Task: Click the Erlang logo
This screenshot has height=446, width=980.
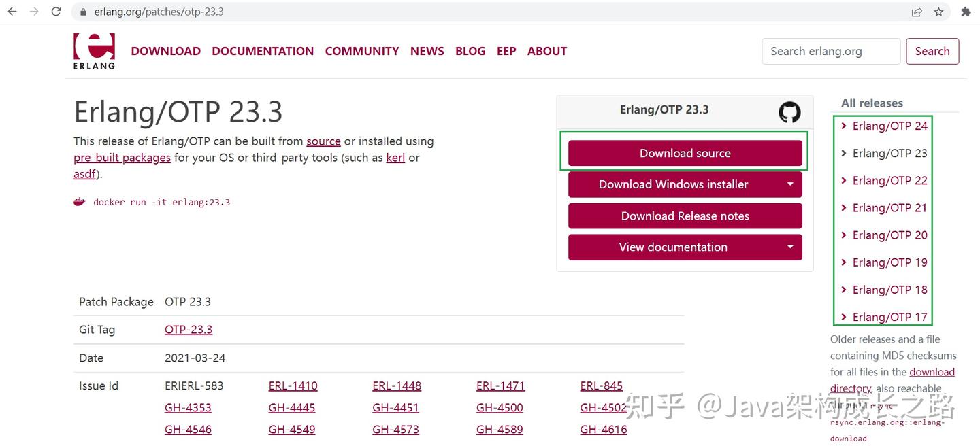Action: tap(94, 51)
